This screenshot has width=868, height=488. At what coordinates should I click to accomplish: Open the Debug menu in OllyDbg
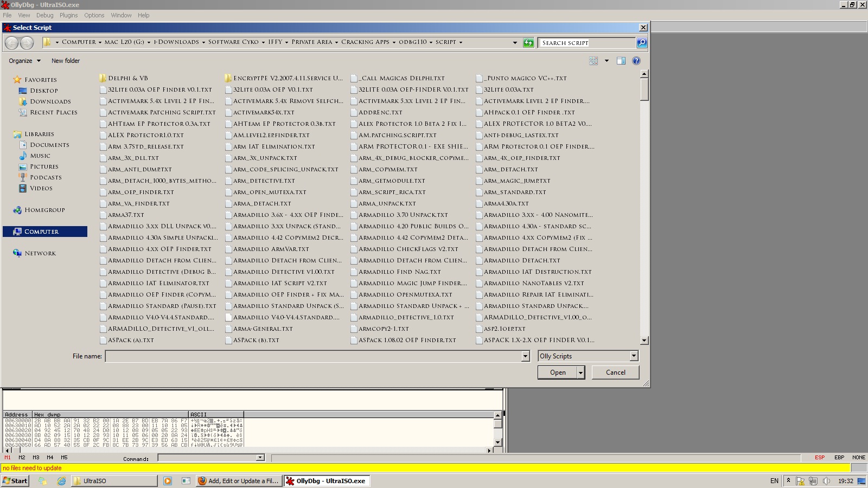click(x=44, y=15)
